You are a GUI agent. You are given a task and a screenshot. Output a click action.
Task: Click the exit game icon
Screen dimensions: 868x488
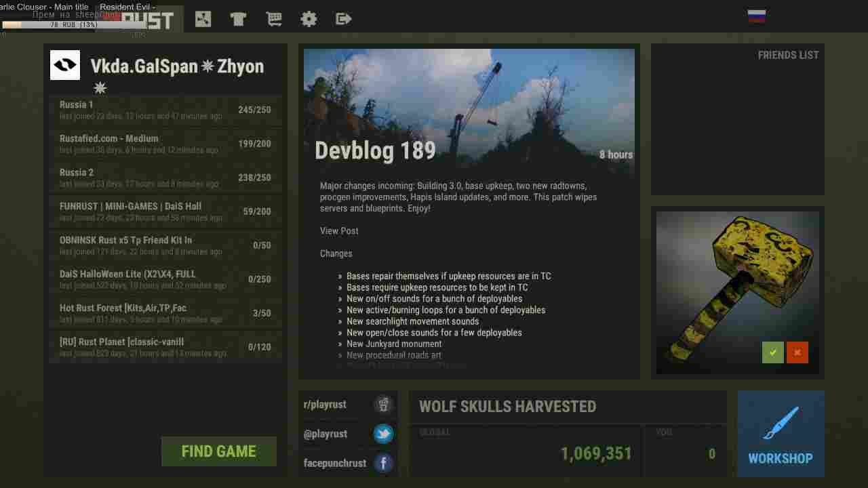point(344,19)
